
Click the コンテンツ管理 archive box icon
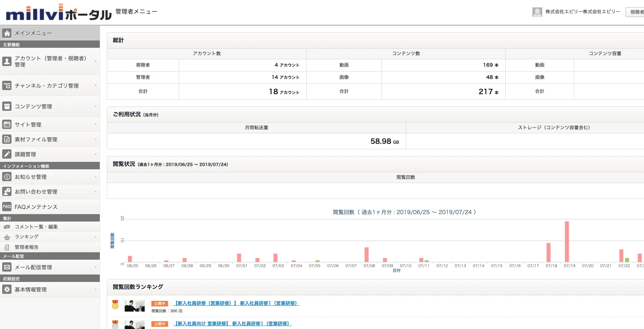[7, 106]
